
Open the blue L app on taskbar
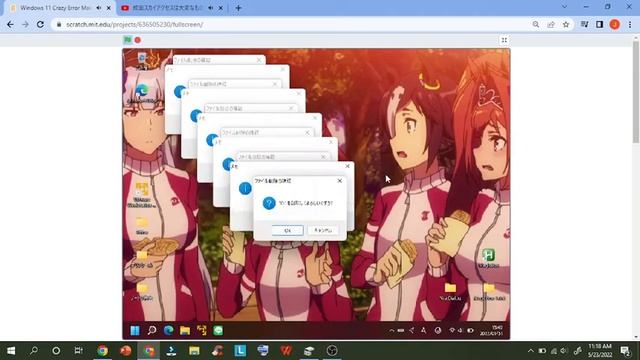pos(240,351)
